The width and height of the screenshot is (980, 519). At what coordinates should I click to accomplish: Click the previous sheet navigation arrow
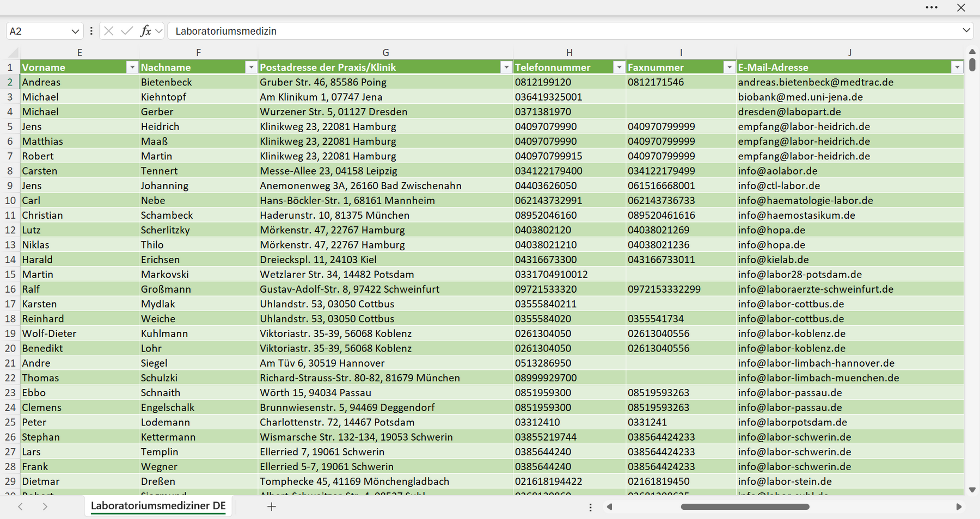pos(20,506)
